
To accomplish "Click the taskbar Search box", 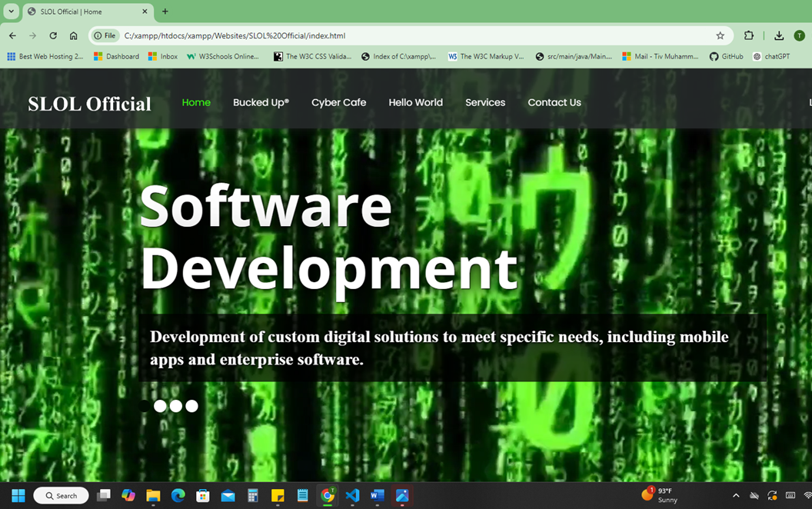I will coord(61,495).
